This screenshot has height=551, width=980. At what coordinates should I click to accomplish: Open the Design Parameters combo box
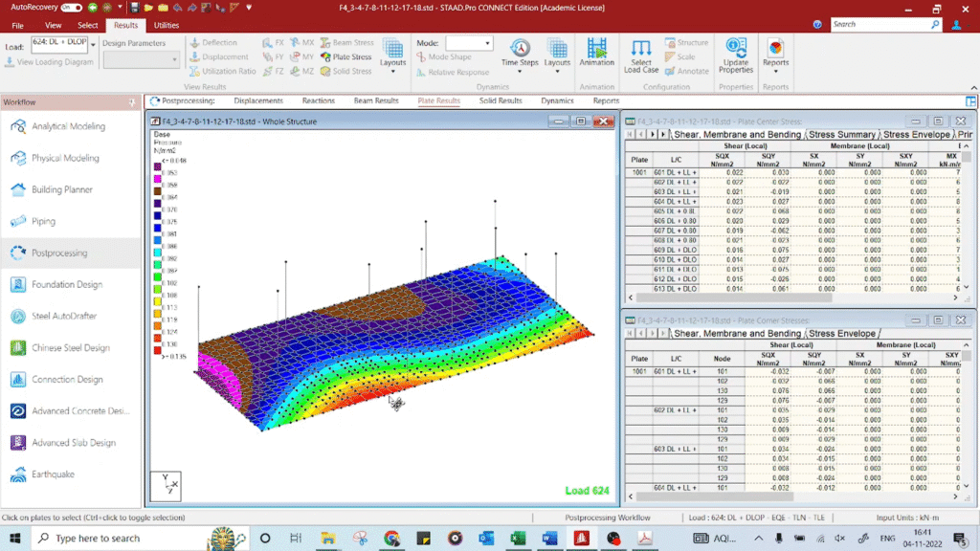(141, 59)
